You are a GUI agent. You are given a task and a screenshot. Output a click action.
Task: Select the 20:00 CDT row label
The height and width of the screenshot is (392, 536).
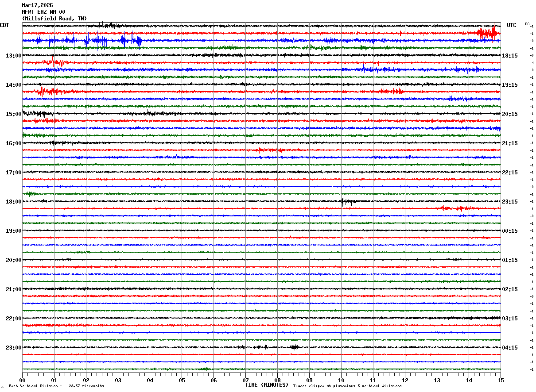pos(13,260)
